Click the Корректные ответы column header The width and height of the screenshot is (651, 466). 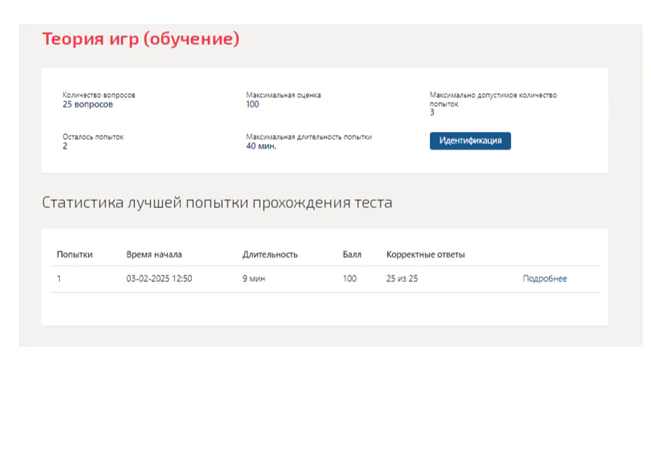[x=426, y=255]
